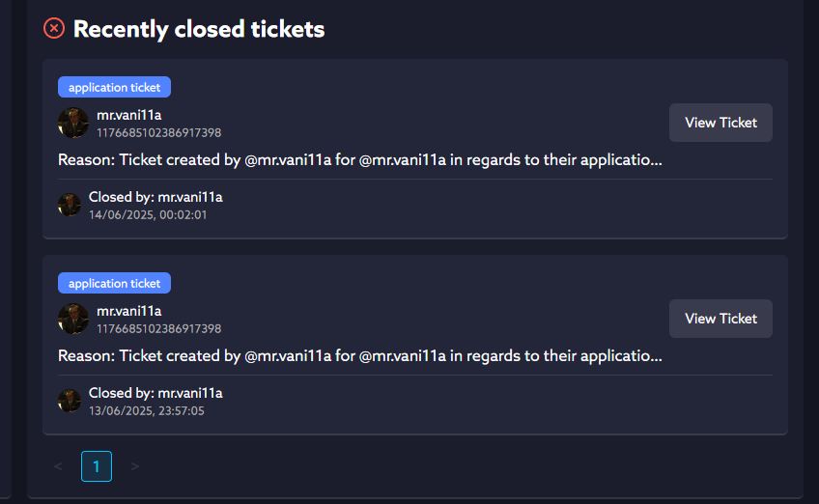This screenshot has height=504, width=819.
Task: Select page 1 in pagination
Action: point(97,466)
